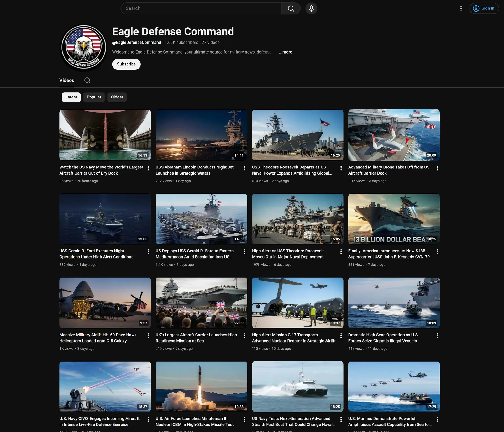Switch to the Videos tab
This screenshot has width=504, height=432.
point(67,80)
